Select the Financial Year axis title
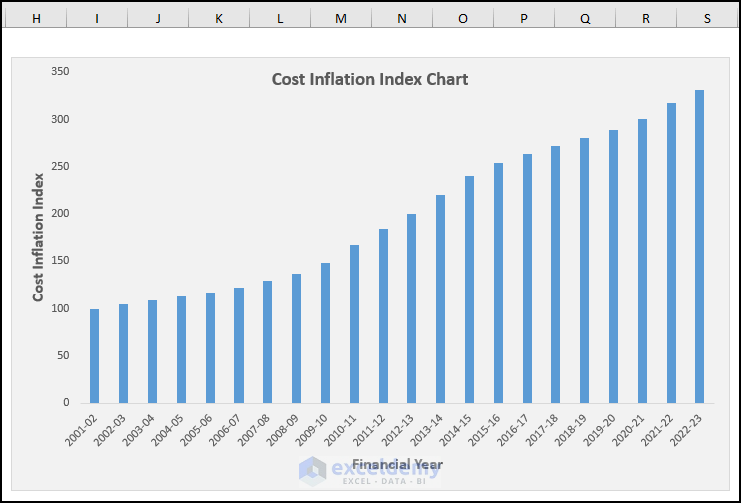The image size is (741, 503). (x=397, y=464)
